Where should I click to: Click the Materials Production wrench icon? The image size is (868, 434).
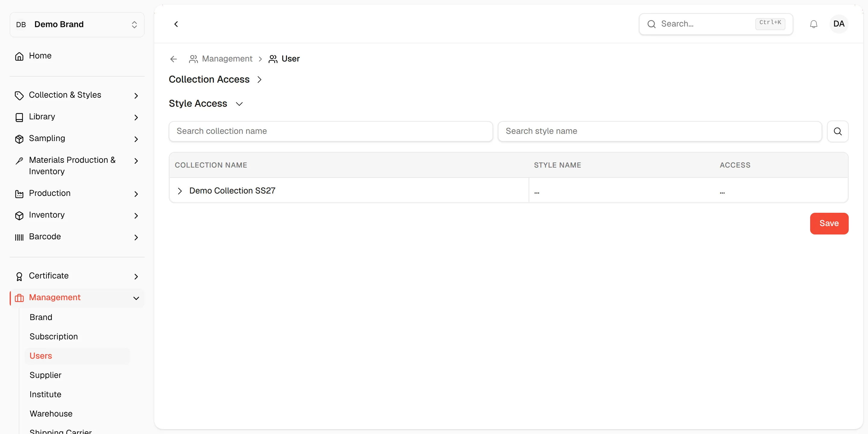pos(19,161)
